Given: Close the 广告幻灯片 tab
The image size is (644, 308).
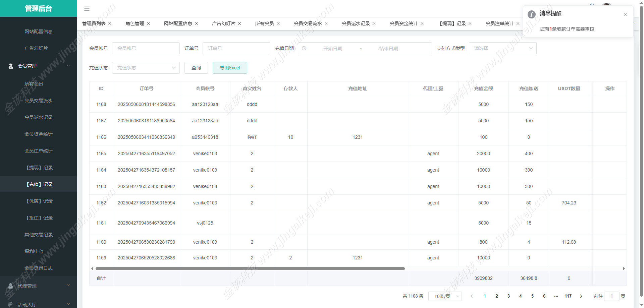Looking at the screenshot, I should (239, 23).
